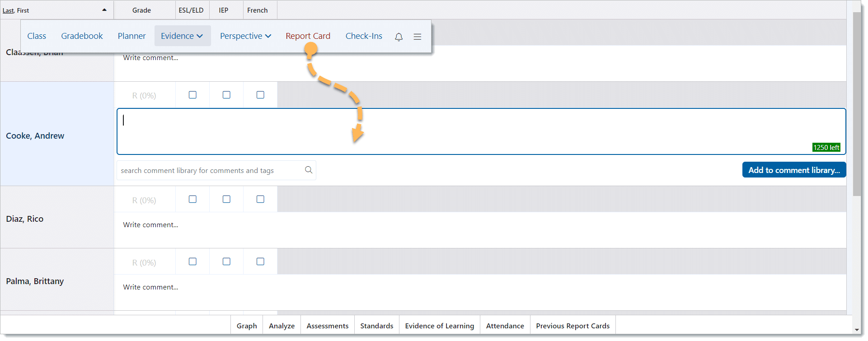Switch to the Evidence of Learning tab
This screenshot has width=868, height=341.
439,326
